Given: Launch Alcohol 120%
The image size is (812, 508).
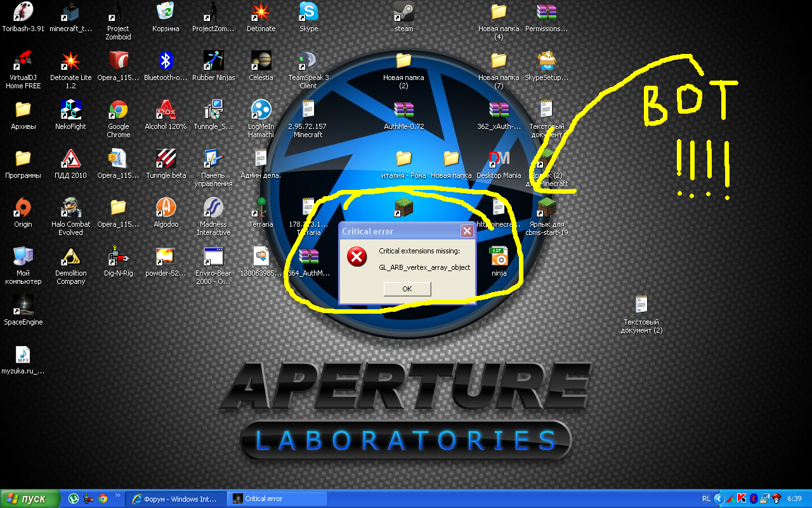Looking at the screenshot, I should 166,115.
